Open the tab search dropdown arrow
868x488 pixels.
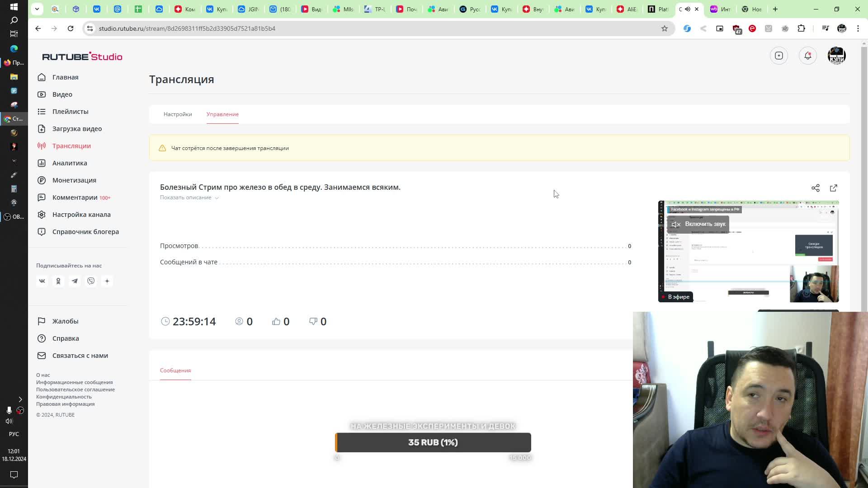coord(37,9)
